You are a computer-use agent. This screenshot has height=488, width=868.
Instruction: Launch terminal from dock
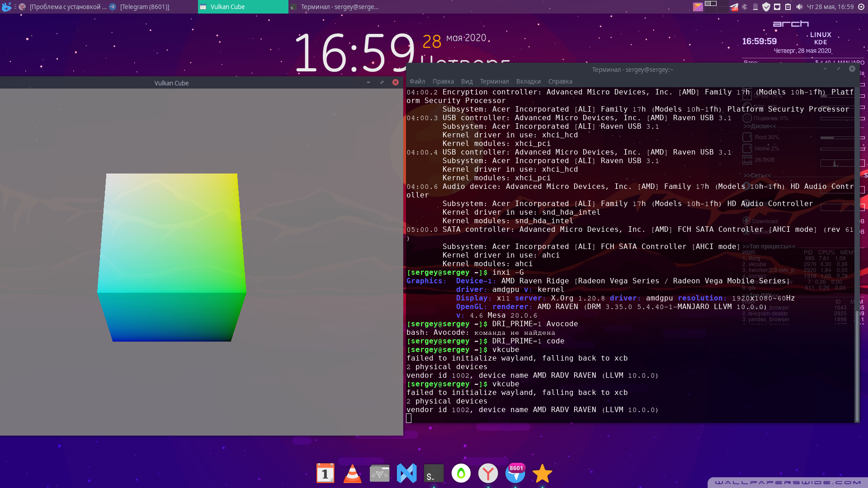click(434, 474)
